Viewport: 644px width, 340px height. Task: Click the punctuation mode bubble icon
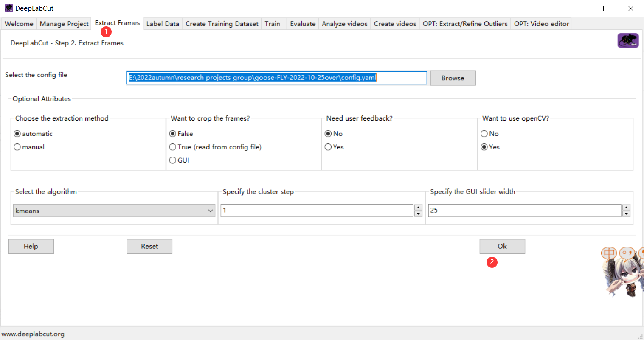627,253
